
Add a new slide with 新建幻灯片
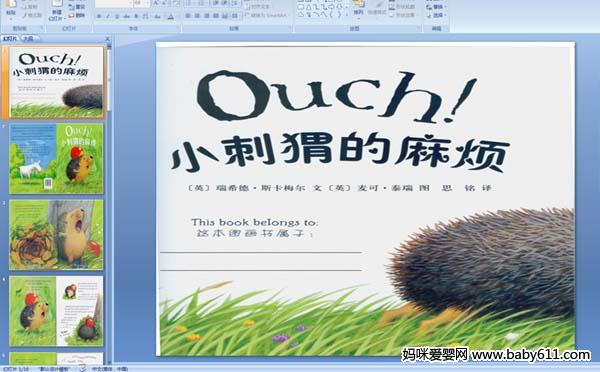(57, 10)
